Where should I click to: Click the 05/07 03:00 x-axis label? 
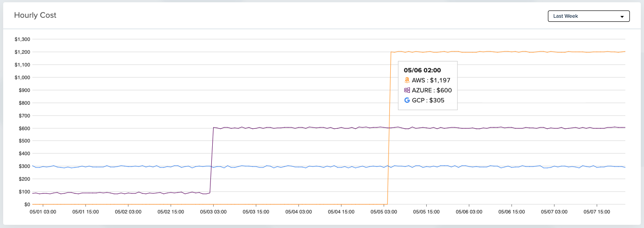coord(554,212)
